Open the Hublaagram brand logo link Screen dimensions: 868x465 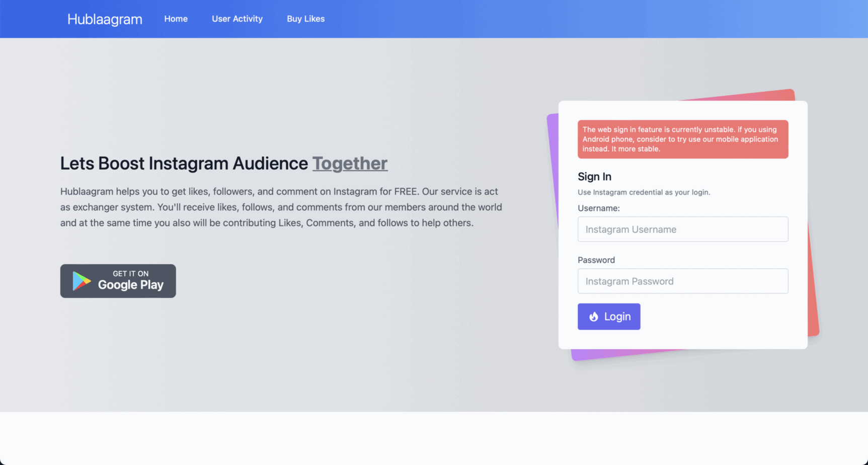click(105, 19)
